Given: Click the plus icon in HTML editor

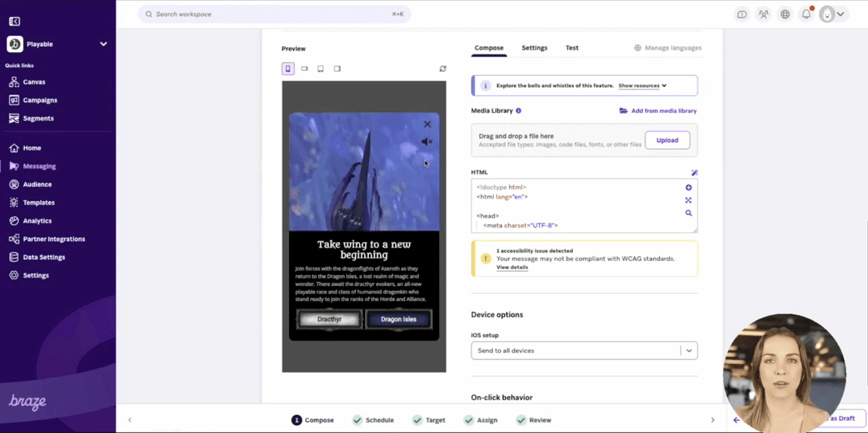Looking at the screenshot, I should pos(688,188).
